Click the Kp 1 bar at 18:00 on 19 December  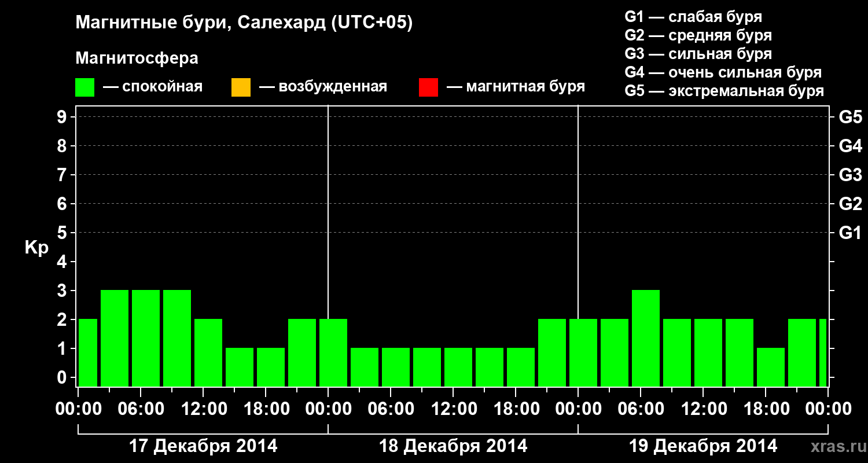tap(771, 367)
